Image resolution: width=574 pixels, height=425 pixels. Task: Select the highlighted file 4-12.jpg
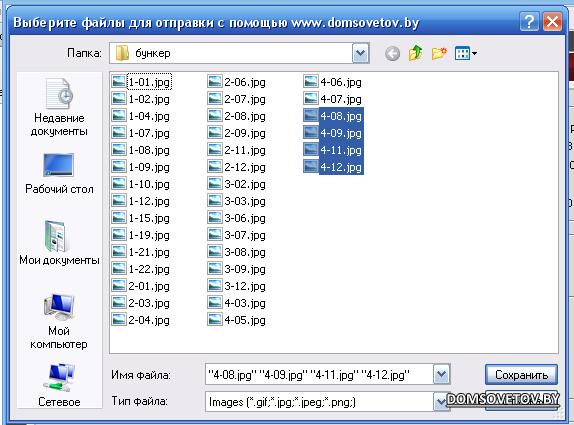click(x=333, y=167)
